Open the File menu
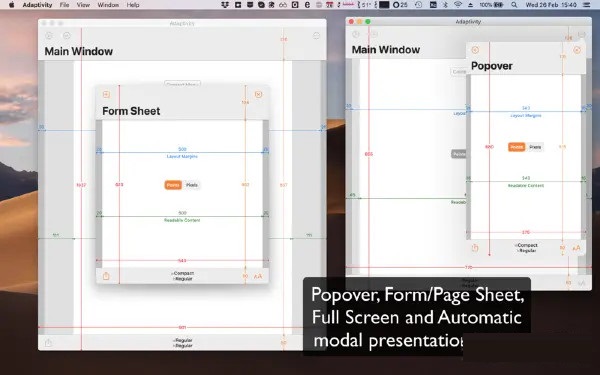The image size is (600, 375). [64, 5]
